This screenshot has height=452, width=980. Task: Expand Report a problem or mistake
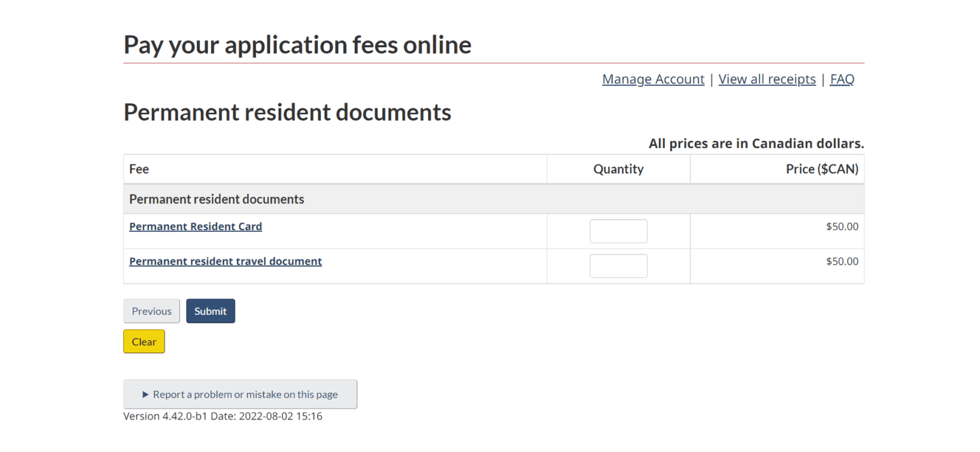tap(240, 394)
